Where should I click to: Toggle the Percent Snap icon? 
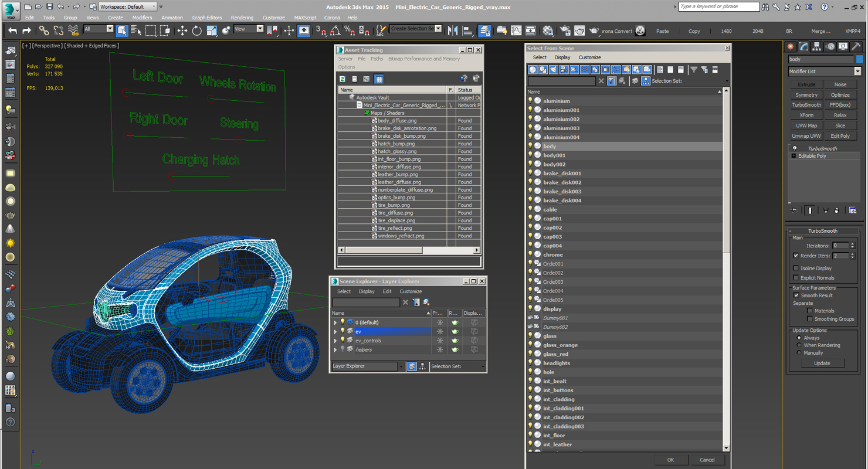click(350, 30)
